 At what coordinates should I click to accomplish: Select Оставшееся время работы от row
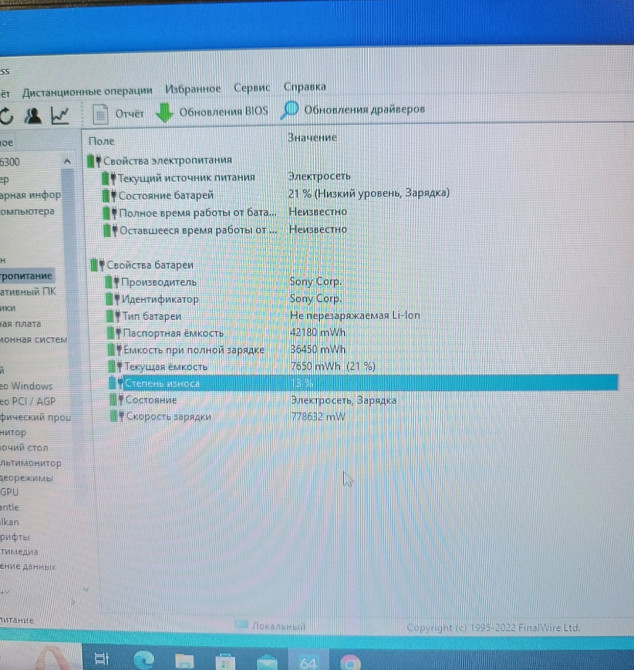198,230
